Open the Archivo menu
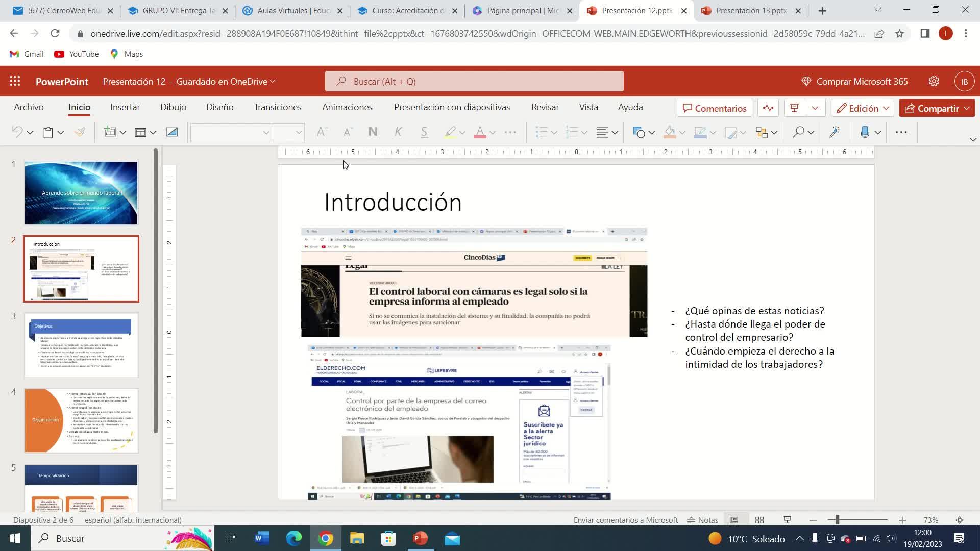The width and height of the screenshot is (980, 551). 29,107
